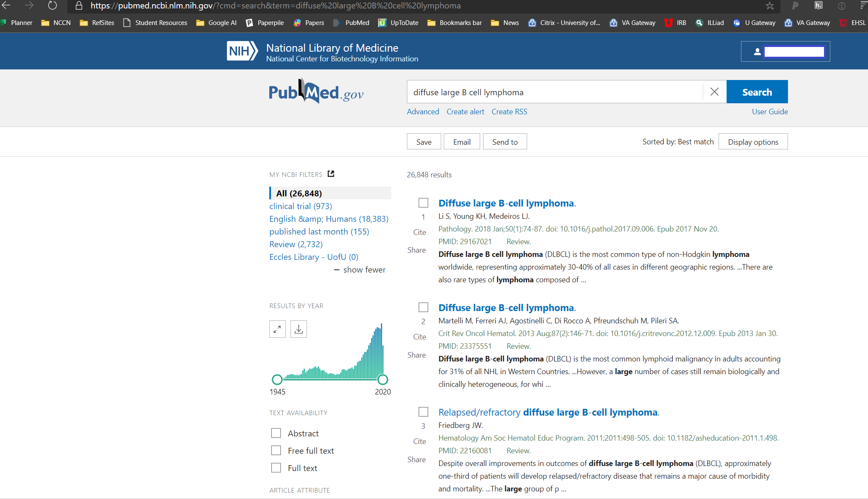Click the Save button
This screenshot has width=868, height=499.
point(424,142)
